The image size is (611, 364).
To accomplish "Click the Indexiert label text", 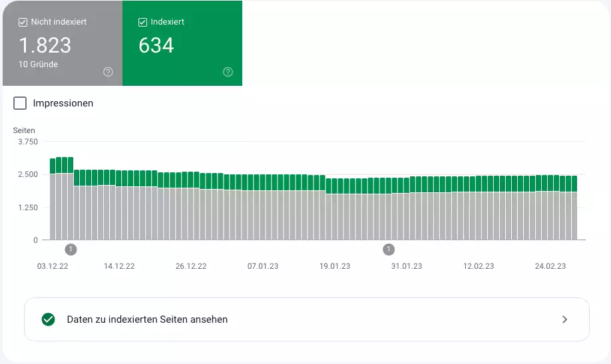I will pyautogui.click(x=168, y=22).
